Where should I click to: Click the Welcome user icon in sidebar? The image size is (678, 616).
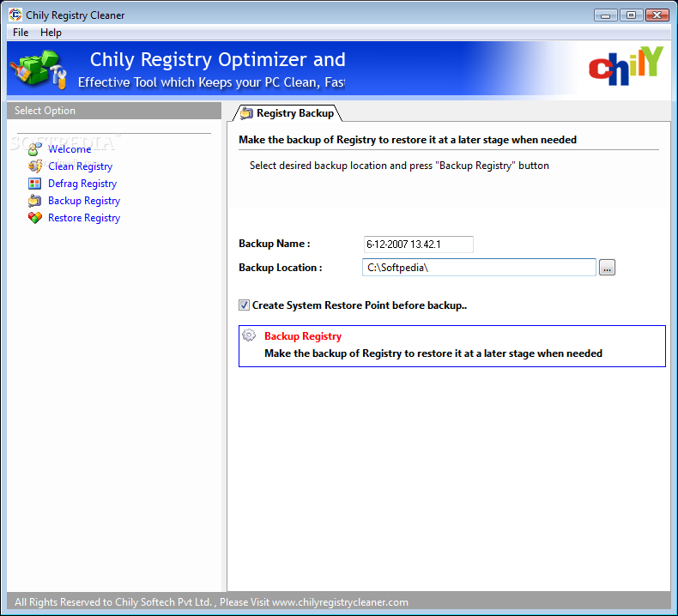tap(34, 149)
